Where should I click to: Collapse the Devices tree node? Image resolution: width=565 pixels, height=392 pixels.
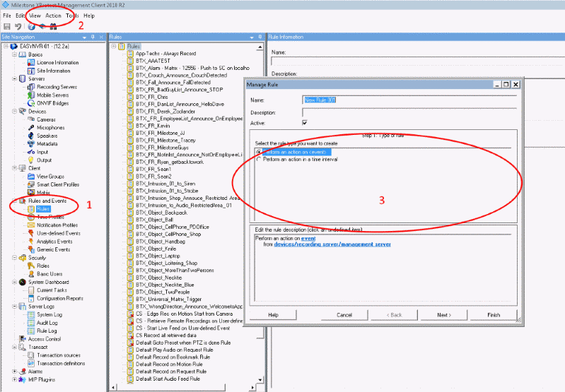pos(14,111)
